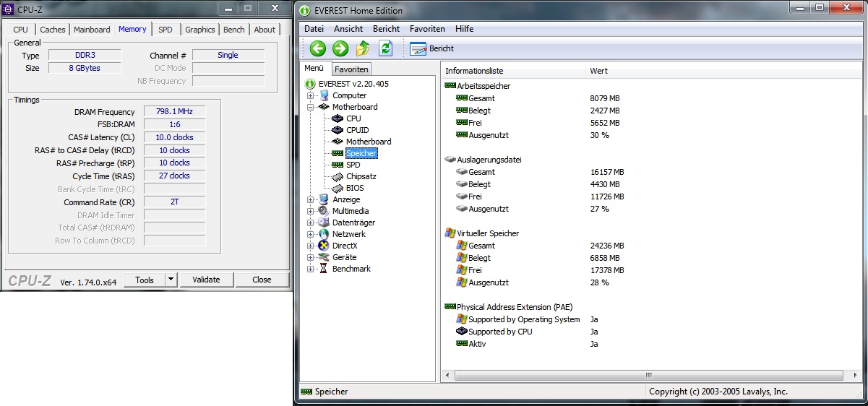Open the Datei menu
The image size is (868, 406).
pyautogui.click(x=314, y=29)
